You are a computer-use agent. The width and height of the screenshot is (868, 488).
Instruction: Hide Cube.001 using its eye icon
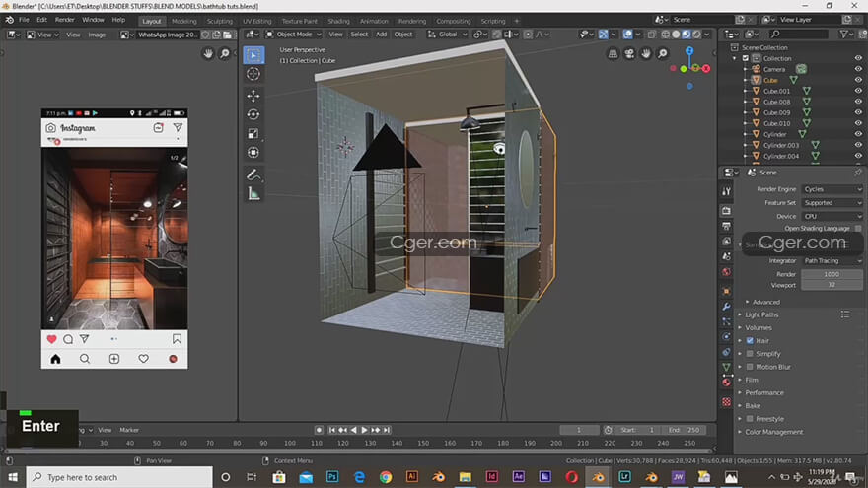(857, 91)
